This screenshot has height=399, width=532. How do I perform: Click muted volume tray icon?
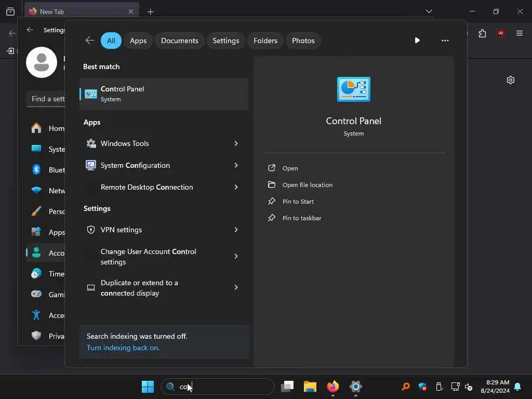pyautogui.click(x=469, y=387)
